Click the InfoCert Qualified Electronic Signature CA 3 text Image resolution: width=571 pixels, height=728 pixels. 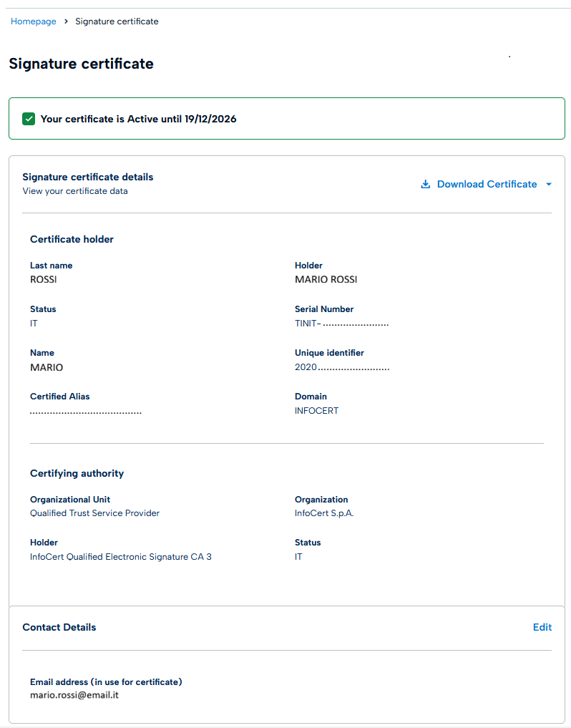[x=121, y=557]
